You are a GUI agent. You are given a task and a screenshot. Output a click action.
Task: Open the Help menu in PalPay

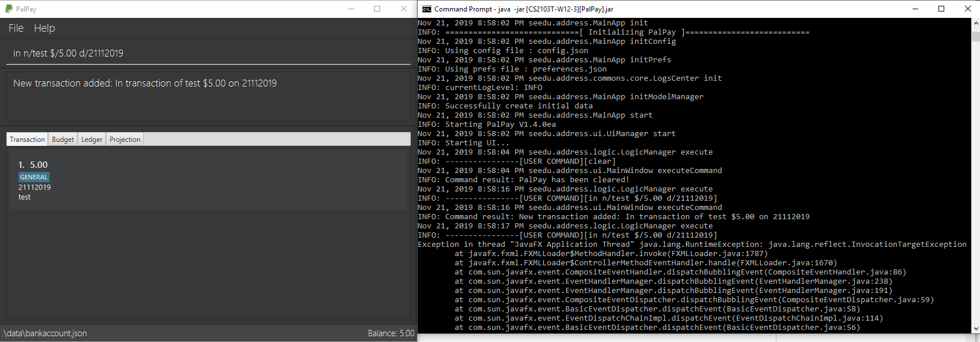click(x=44, y=28)
